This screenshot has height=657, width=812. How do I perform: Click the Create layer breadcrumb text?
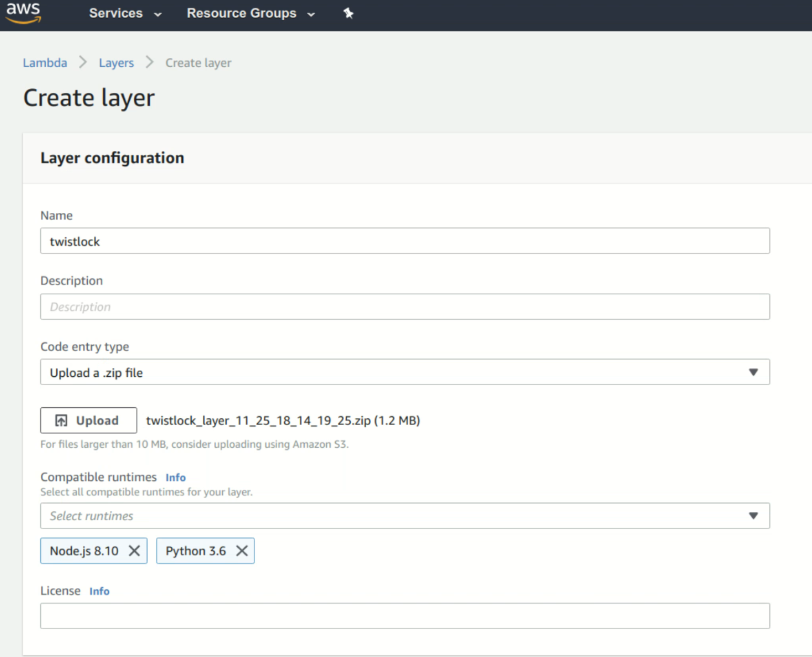[x=199, y=63]
